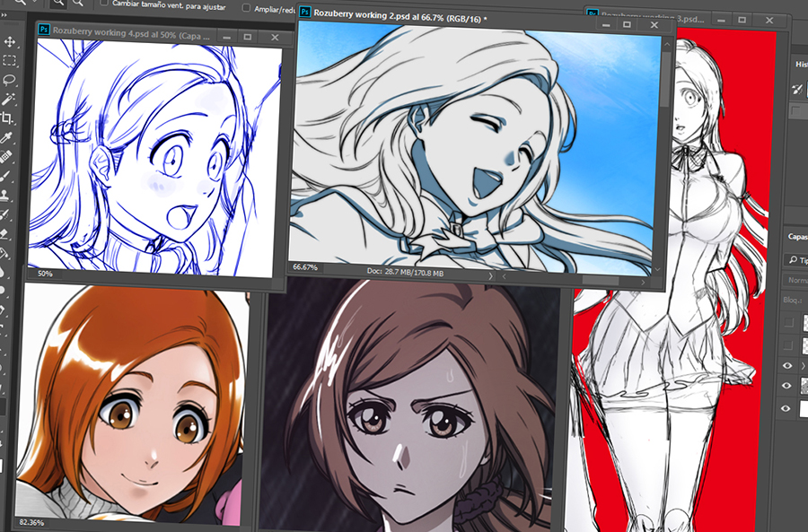Maximize the Rozuberry working 3 window
The width and height of the screenshot is (808, 532).
tap(742, 20)
